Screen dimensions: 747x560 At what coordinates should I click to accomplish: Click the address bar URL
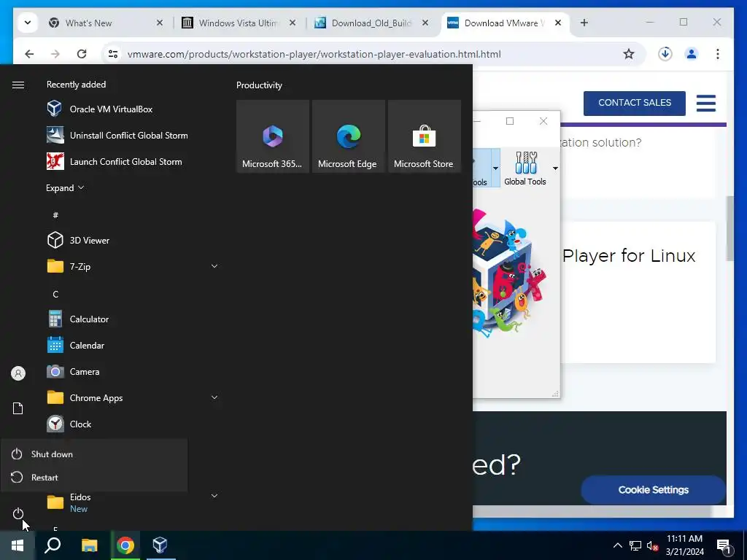click(314, 54)
